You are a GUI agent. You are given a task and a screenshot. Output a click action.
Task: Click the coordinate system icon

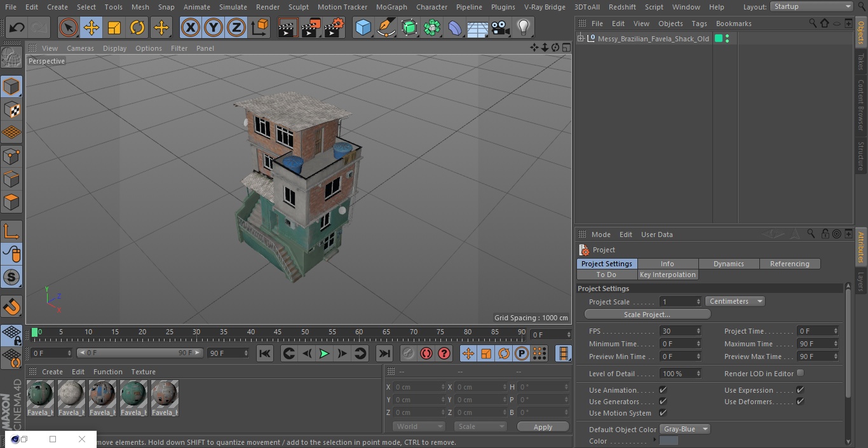coord(260,27)
